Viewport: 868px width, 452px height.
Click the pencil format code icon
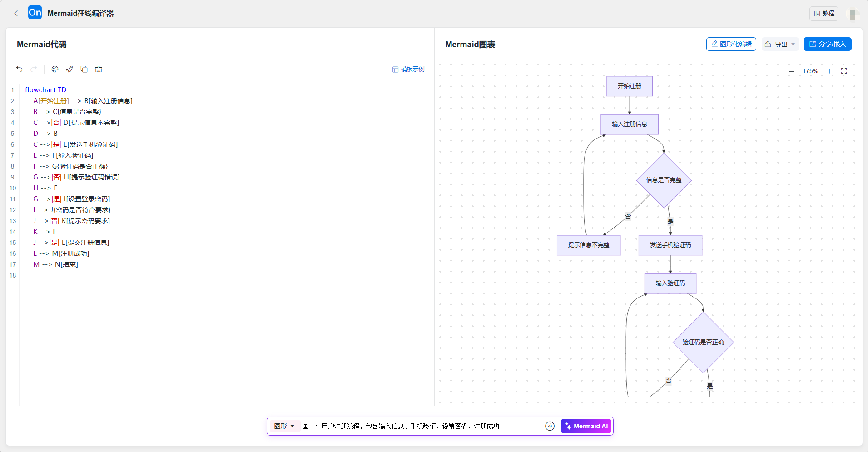(x=69, y=69)
